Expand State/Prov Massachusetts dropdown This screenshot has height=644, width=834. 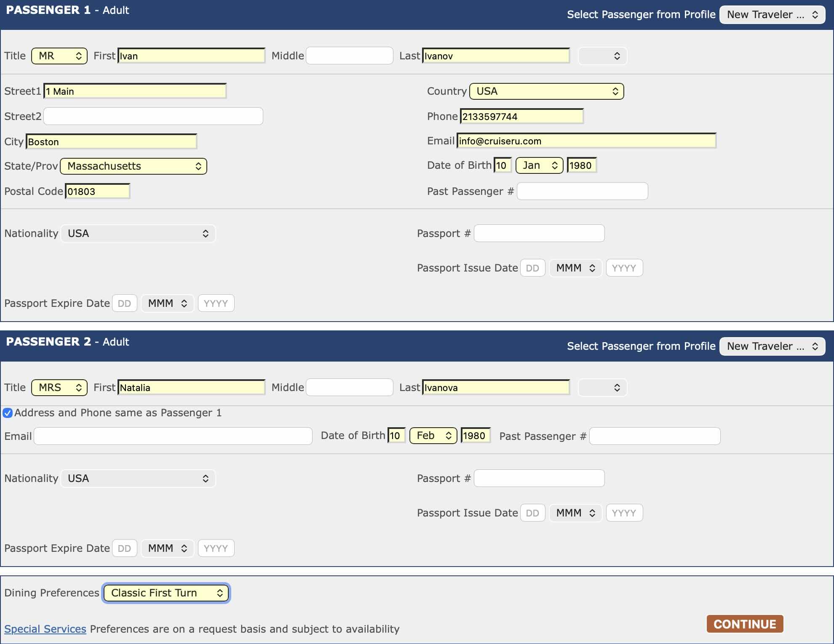[133, 166]
